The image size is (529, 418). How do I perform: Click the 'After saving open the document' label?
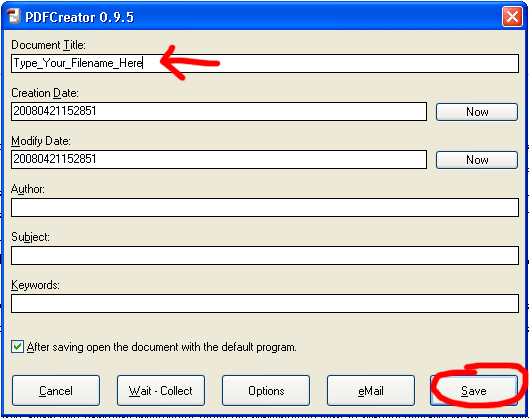[162, 347]
